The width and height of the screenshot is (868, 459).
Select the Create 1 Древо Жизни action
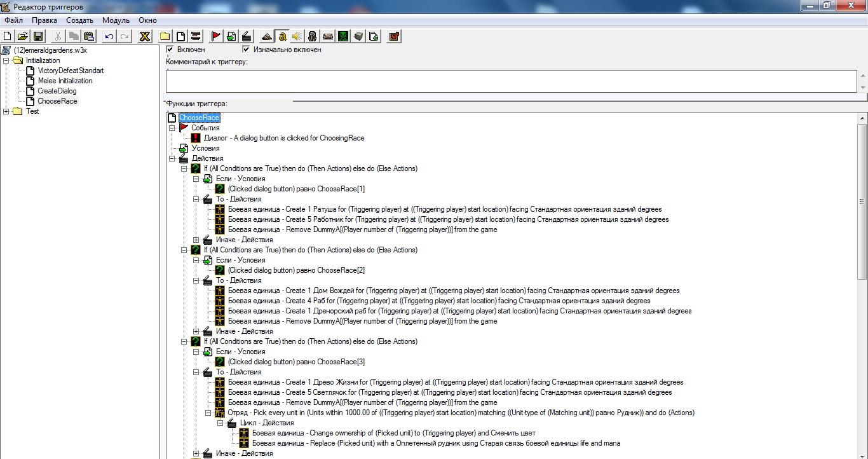click(456, 382)
